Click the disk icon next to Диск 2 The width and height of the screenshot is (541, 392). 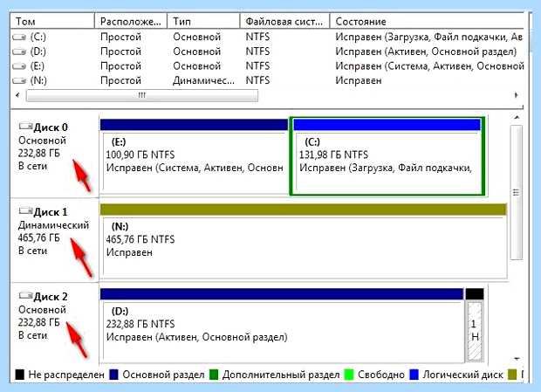(25, 295)
